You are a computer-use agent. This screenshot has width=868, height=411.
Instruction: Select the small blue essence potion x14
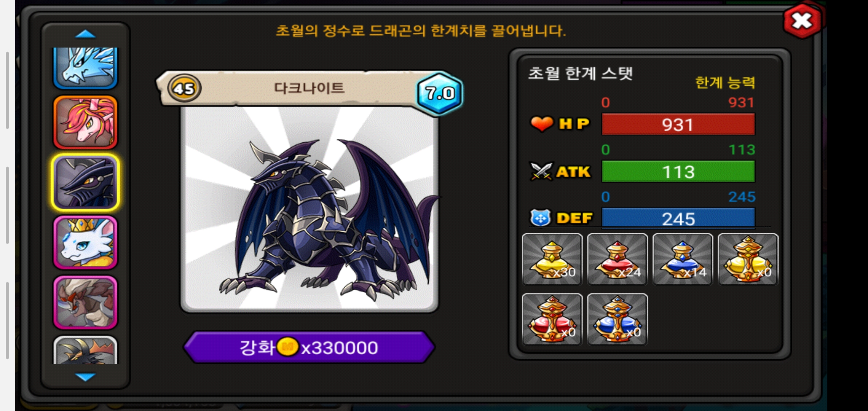point(683,259)
